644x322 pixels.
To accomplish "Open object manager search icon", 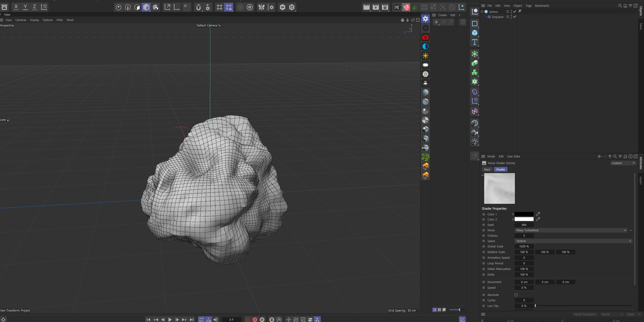I will point(620,6).
